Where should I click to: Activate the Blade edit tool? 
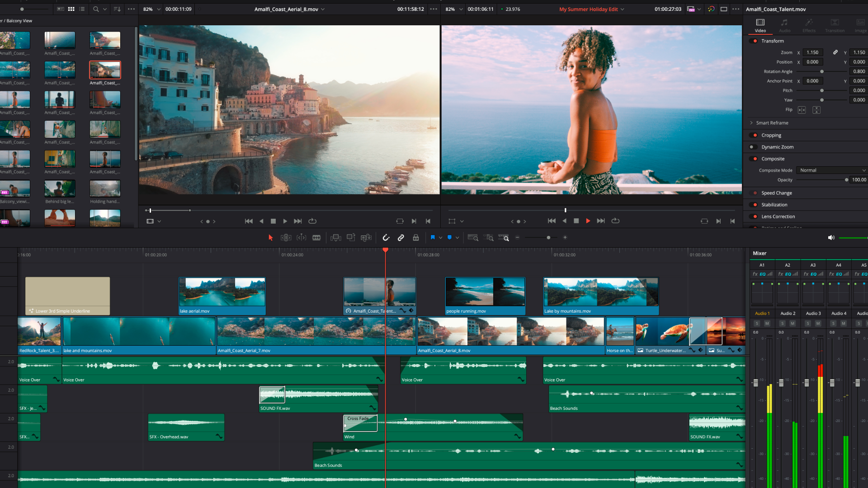[316, 238]
